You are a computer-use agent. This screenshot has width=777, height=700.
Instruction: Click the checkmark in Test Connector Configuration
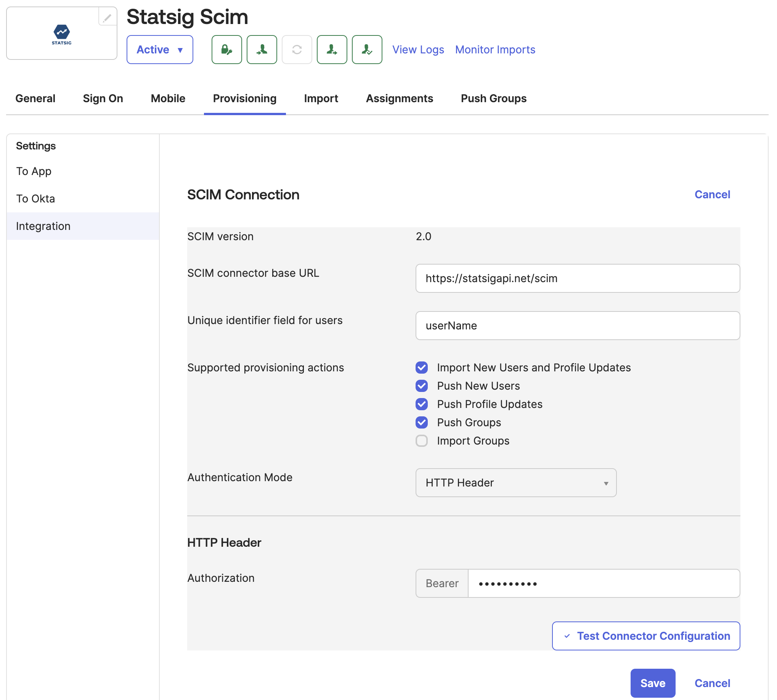567,636
